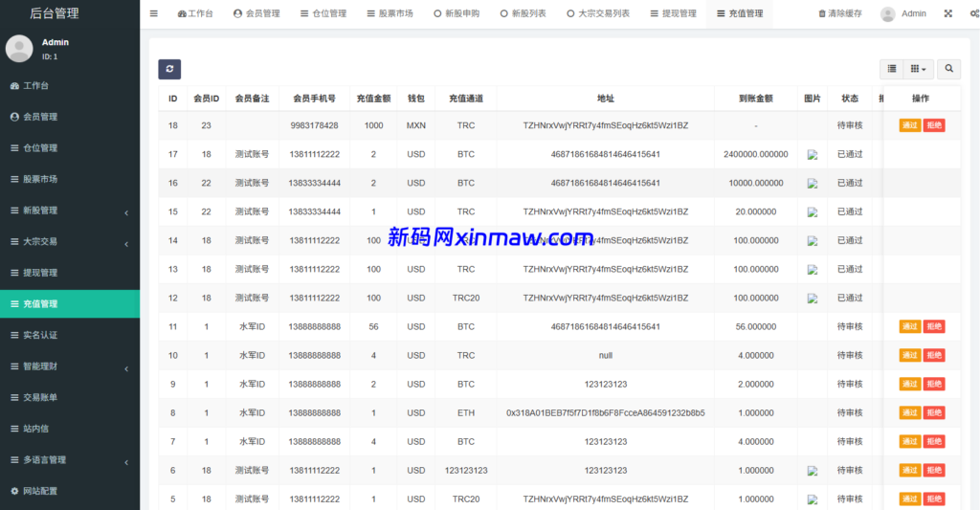Image resolution: width=980 pixels, height=510 pixels.
Task: Approve recharge ID 7 with 通过
Action: pyautogui.click(x=910, y=442)
